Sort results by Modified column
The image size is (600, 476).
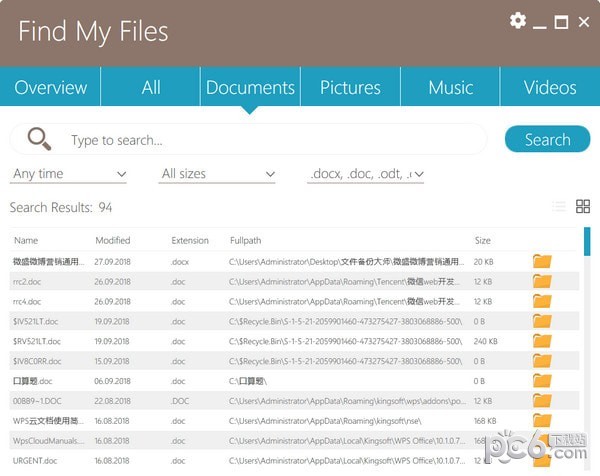pyautogui.click(x=113, y=240)
